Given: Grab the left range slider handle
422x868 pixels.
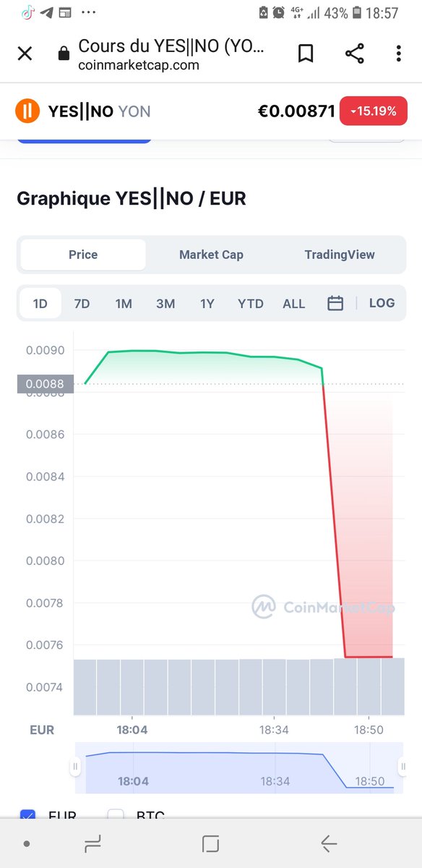Looking at the screenshot, I should coord(74,767).
